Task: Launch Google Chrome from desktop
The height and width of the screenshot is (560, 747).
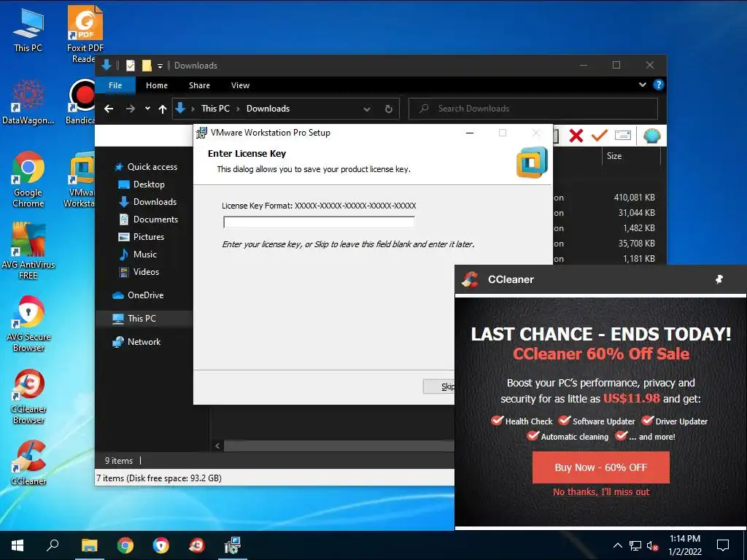Action: tap(28, 180)
